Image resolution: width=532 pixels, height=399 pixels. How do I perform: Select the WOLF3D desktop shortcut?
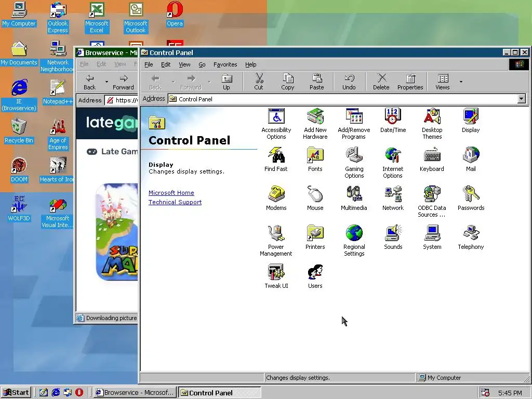(19, 209)
